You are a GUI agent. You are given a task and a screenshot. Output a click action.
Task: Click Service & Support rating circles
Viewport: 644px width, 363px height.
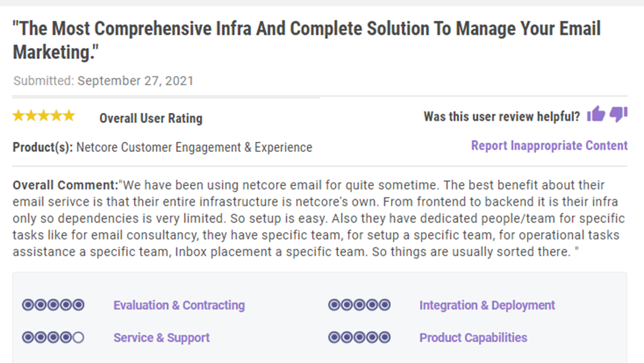53,337
